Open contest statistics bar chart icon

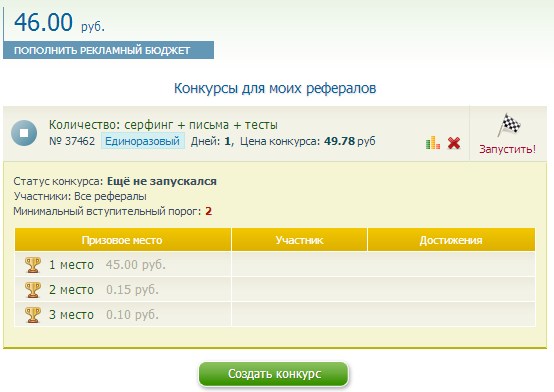point(433,143)
